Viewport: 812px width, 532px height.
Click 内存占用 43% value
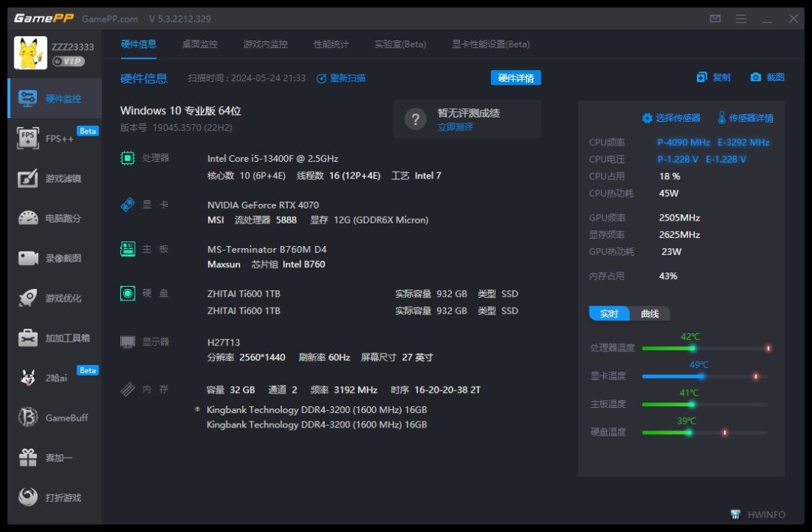click(668, 276)
